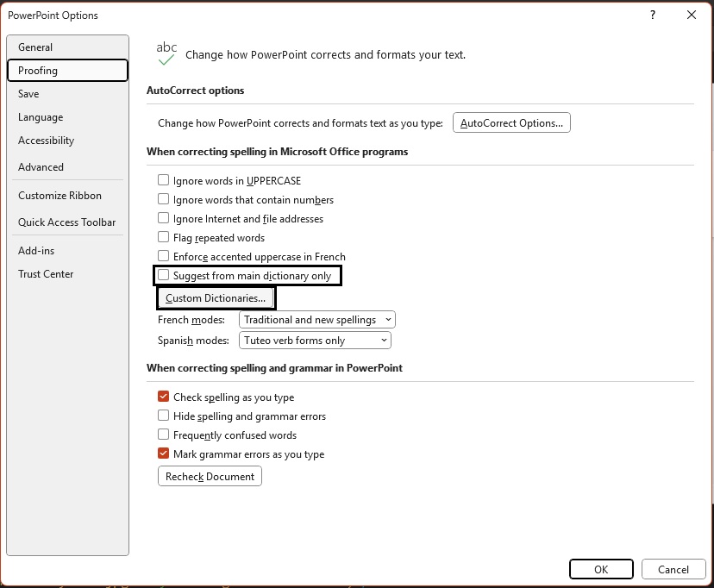Select the General category
The image size is (714, 588).
35,47
